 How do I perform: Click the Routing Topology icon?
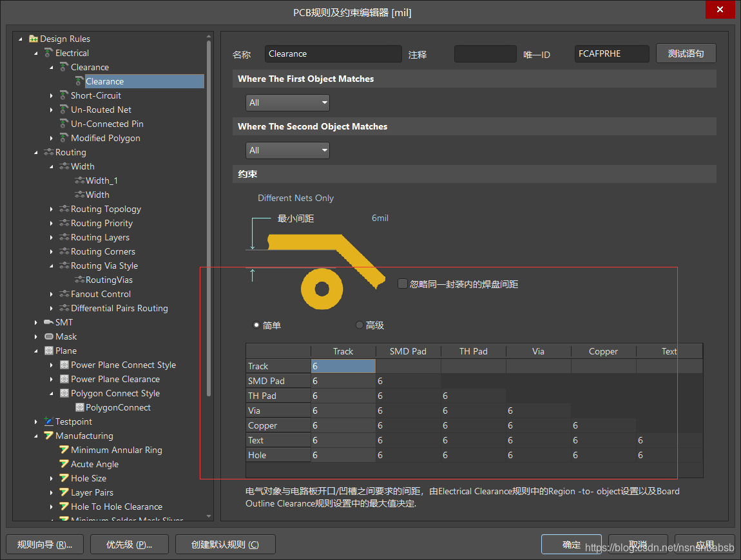click(x=64, y=209)
